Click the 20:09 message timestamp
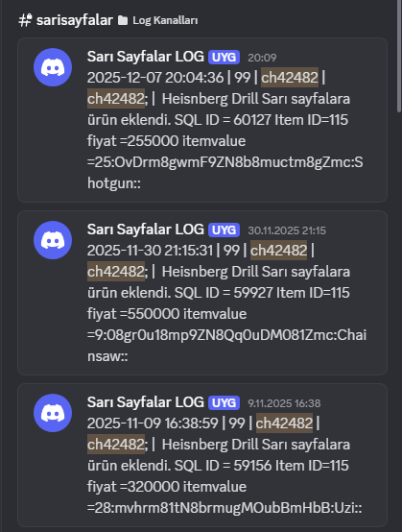Image resolution: width=402 pixels, height=532 pixels. tap(262, 58)
